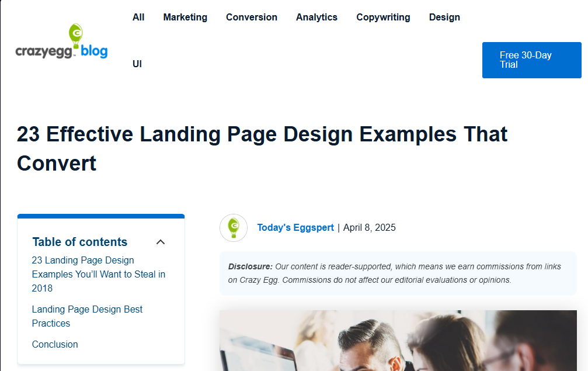Screen dimensions: 588x371
Task: Click the author avatar balloon icon
Action: (x=233, y=228)
